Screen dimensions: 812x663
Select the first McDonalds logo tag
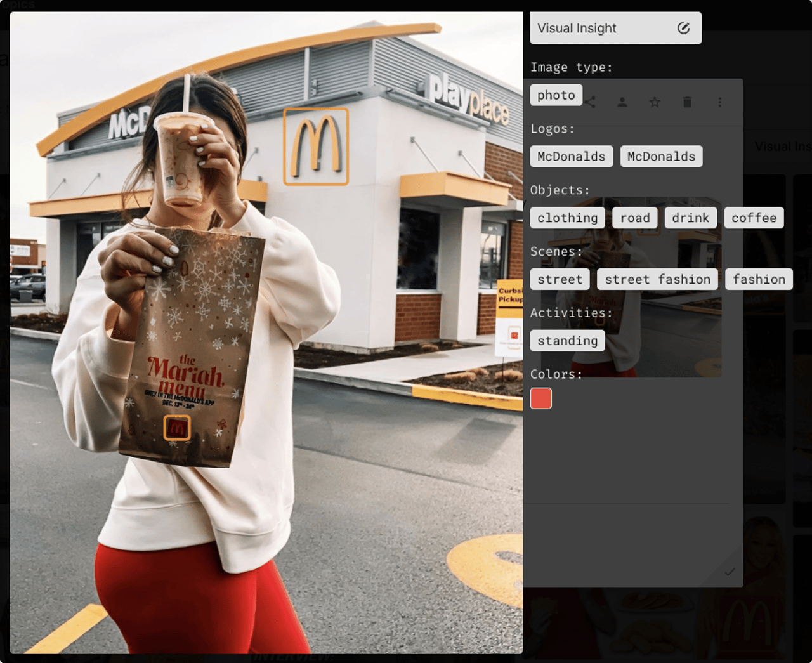(572, 157)
